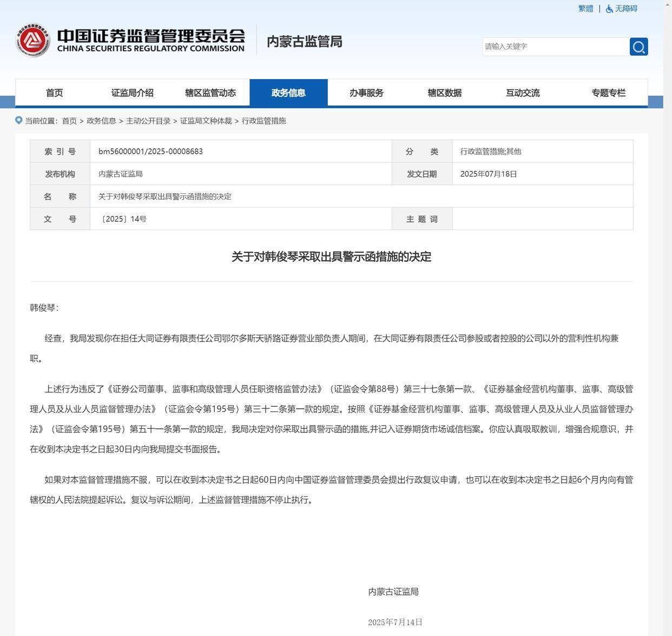Type in the 请输入关键字 search field
672x636 pixels.
pyautogui.click(x=555, y=47)
